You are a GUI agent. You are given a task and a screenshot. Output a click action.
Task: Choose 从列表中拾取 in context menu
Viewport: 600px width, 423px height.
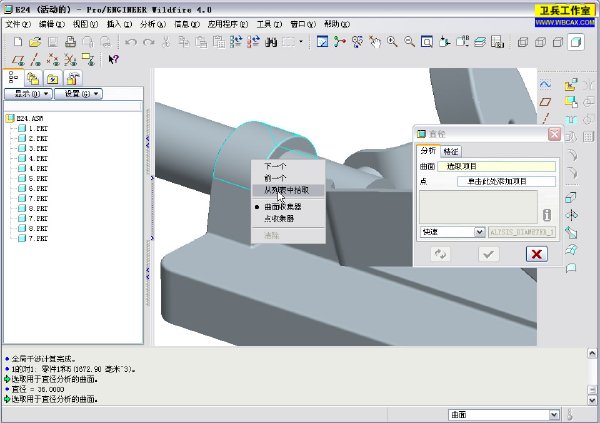pyautogui.click(x=288, y=190)
